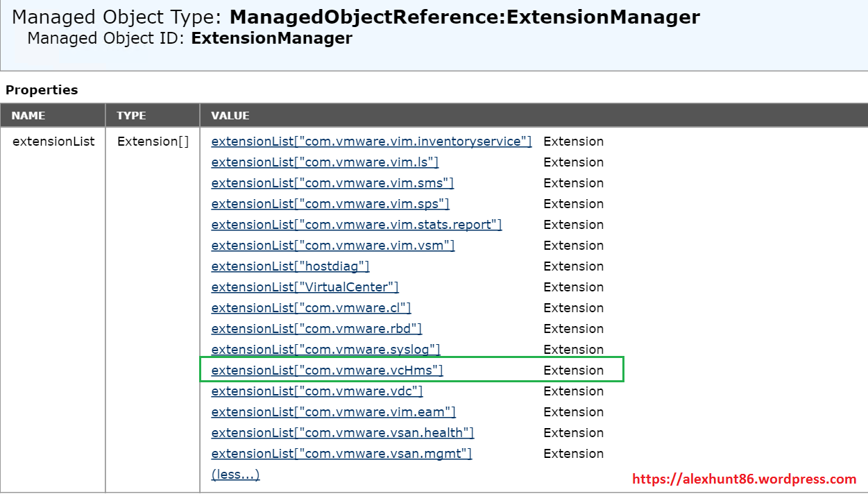Open the com.vmware.syslog extension link
Image resolution: width=868 pixels, height=494 pixels.
coord(325,350)
